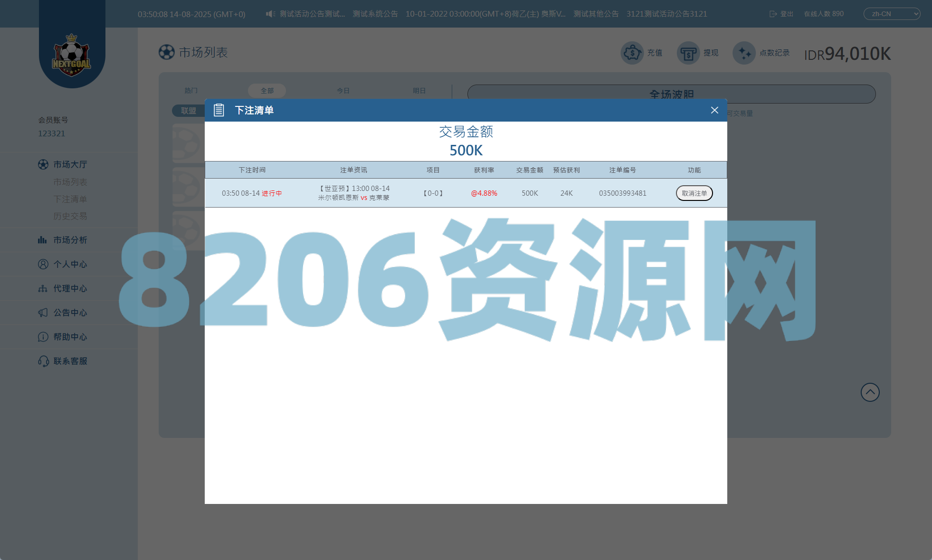Click the 登出 logout icon

point(773,14)
